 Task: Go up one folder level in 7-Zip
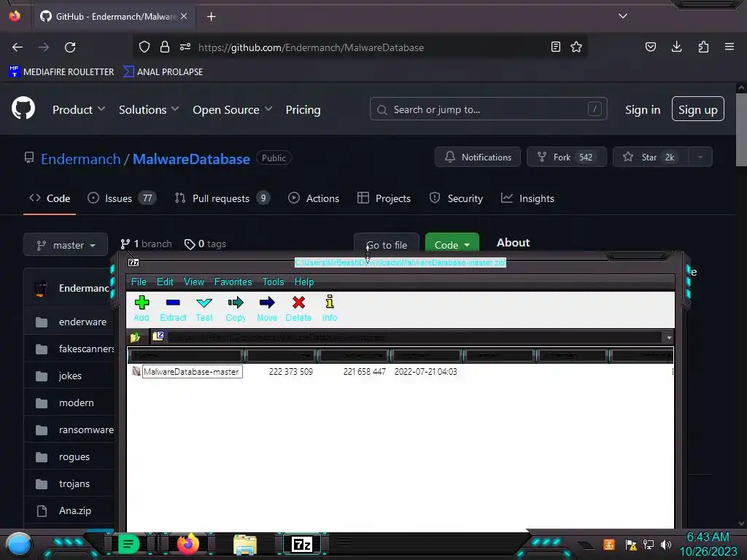coord(135,338)
